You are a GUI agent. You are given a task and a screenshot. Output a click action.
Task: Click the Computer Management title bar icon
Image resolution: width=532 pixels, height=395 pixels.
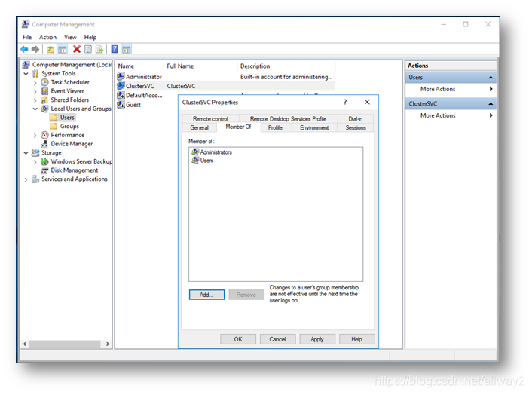(26, 24)
